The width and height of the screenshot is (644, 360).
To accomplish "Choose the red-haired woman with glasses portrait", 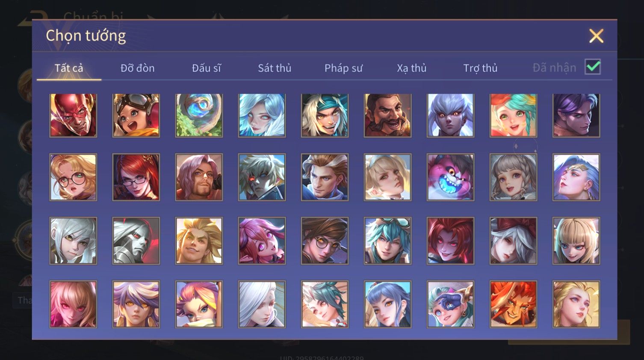I will (x=136, y=177).
